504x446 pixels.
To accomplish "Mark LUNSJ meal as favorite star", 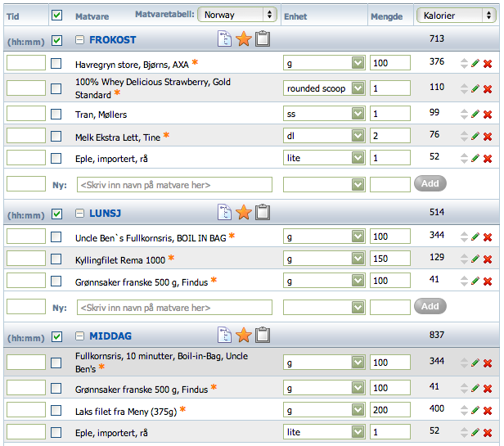I will pyautogui.click(x=244, y=212).
